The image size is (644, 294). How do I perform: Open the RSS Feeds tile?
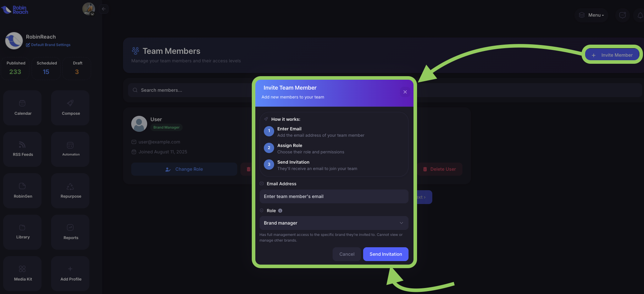coord(23,149)
